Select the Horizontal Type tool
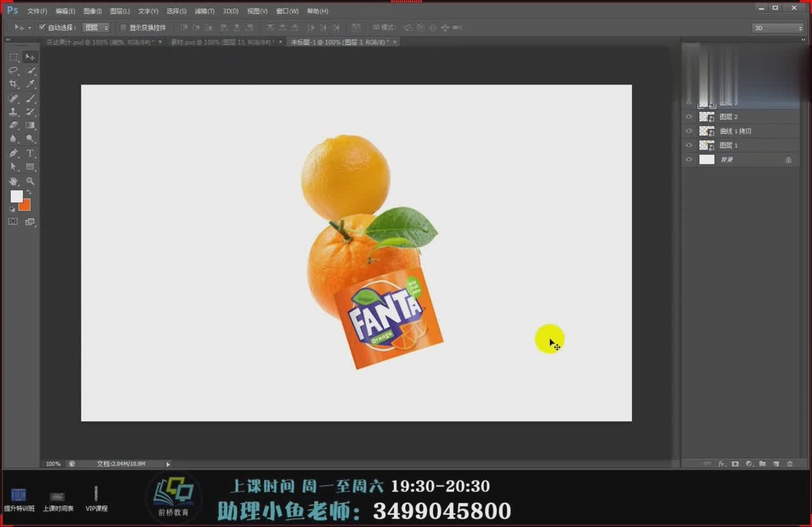This screenshot has width=812, height=527. [x=30, y=153]
